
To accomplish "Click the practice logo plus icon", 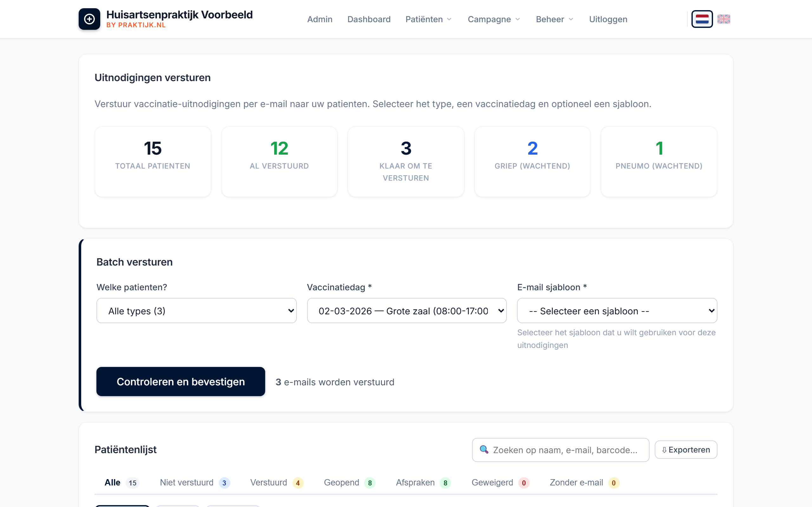I will coord(89,19).
